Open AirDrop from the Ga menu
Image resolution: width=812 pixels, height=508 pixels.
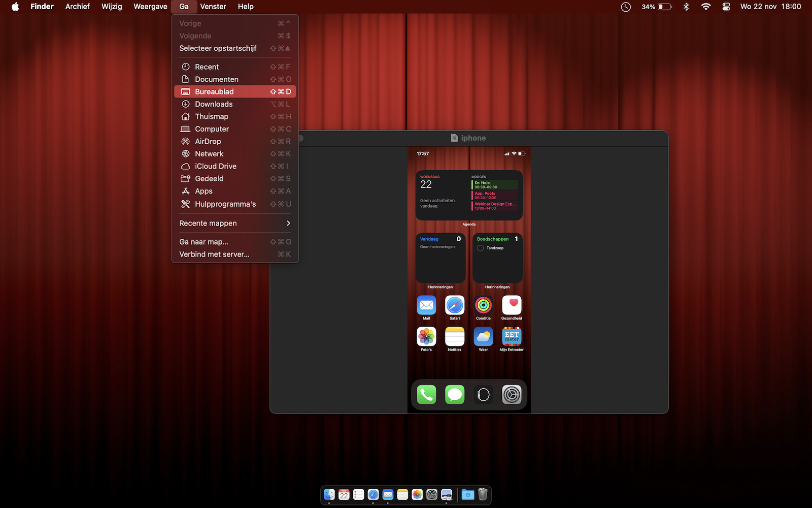pyautogui.click(x=235, y=142)
